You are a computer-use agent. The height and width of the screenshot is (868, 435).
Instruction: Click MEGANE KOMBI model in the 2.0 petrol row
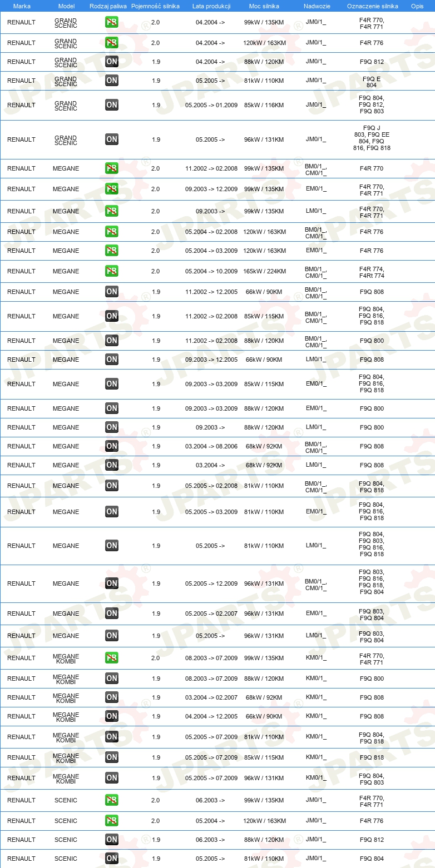pos(66,659)
